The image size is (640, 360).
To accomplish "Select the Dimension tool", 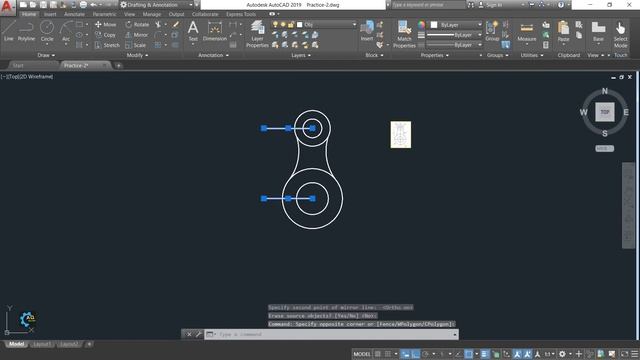I will point(215,31).
